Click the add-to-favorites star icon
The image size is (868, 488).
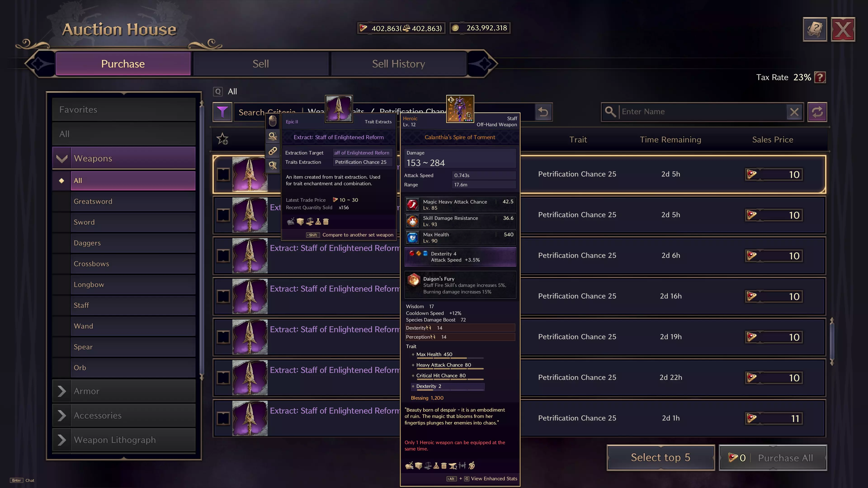pyautogui.click(x=222, y=139)
